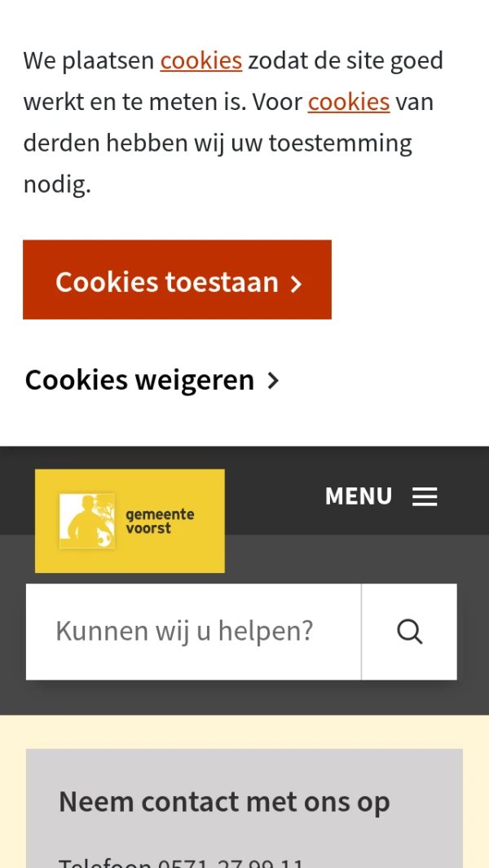Accept cookies via Cookies toestaan button
The image size is (489, 868).
(177, 280)
